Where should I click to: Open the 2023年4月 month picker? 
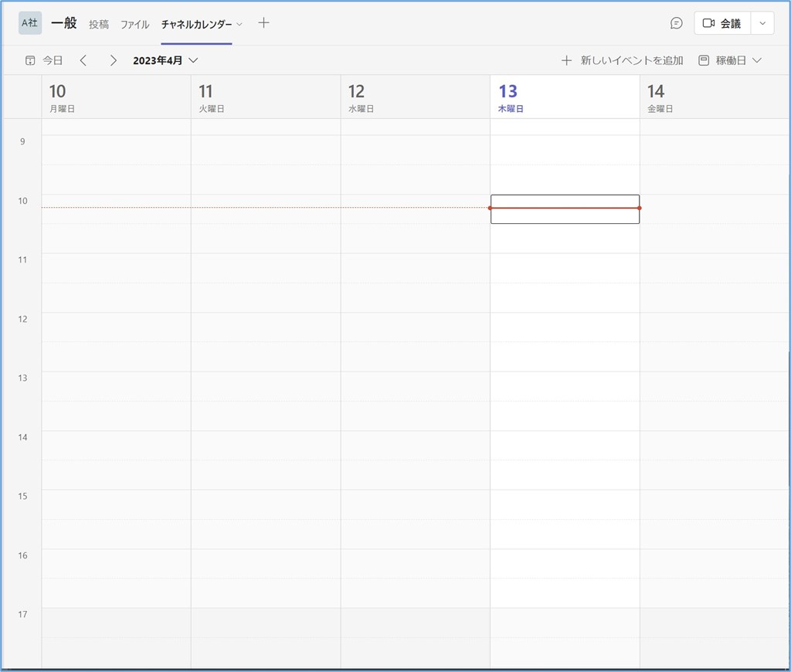(x=165, y=60)
